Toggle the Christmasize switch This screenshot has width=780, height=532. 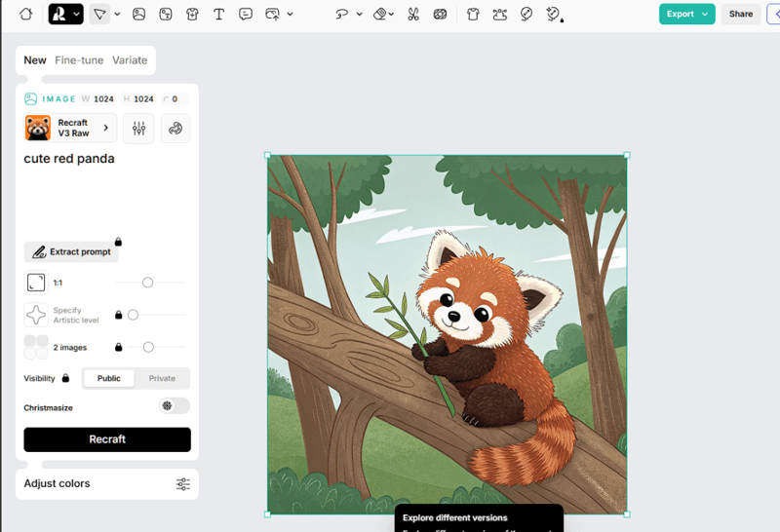(175, 405)
